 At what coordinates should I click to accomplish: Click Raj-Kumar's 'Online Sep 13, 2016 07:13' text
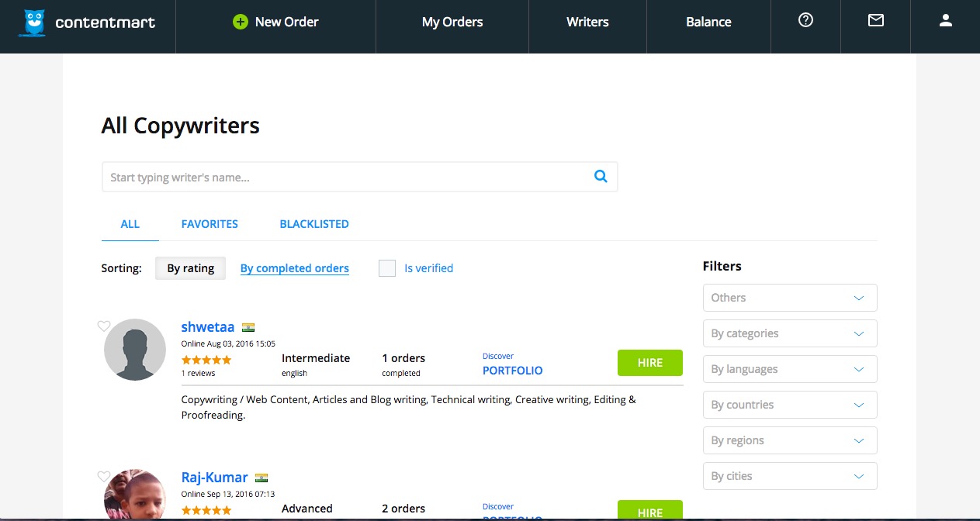click(228, 494)
